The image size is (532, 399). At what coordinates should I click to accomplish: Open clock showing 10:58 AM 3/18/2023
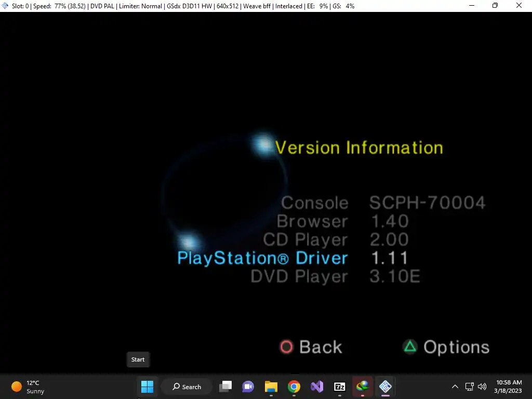508,387
